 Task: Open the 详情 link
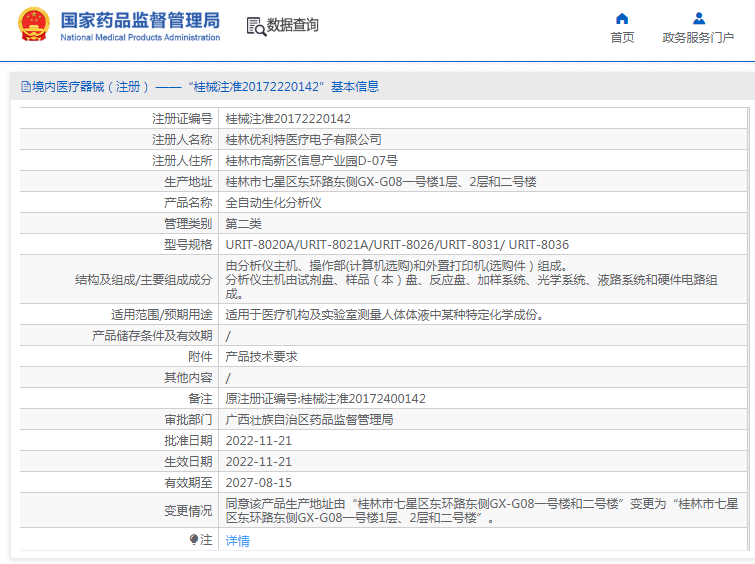(x=237, y=540)
